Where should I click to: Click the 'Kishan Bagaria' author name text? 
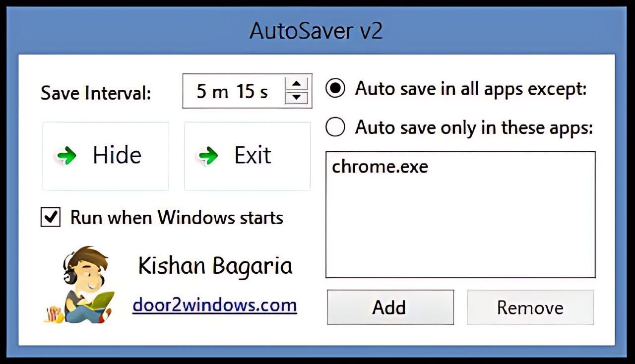pyautogui.click(x=214, y=265)
